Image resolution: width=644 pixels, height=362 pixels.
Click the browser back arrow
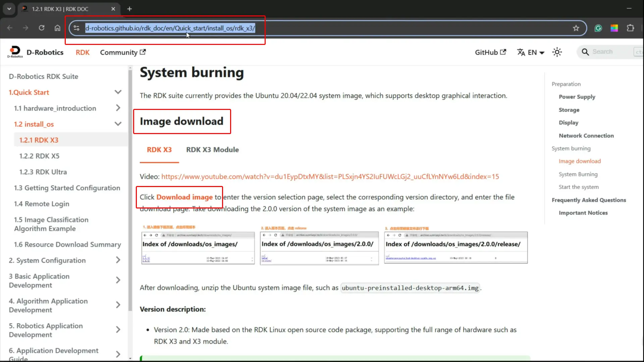10,28
